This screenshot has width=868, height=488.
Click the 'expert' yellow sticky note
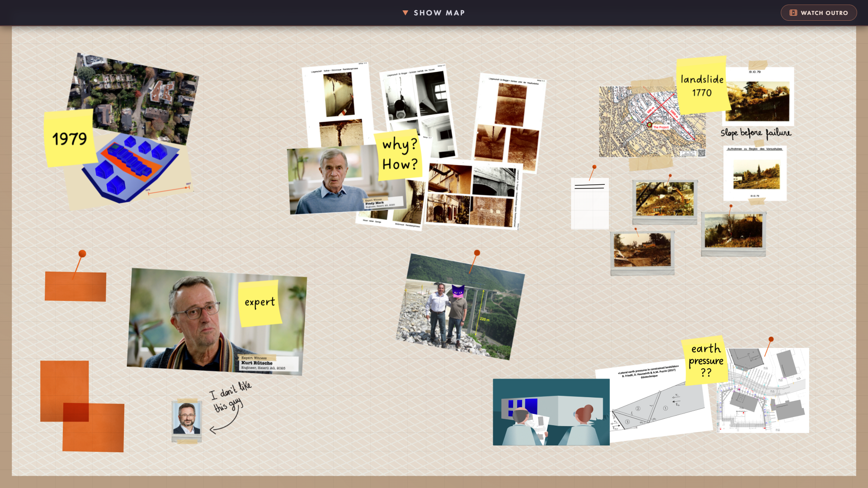coord(260,303)
